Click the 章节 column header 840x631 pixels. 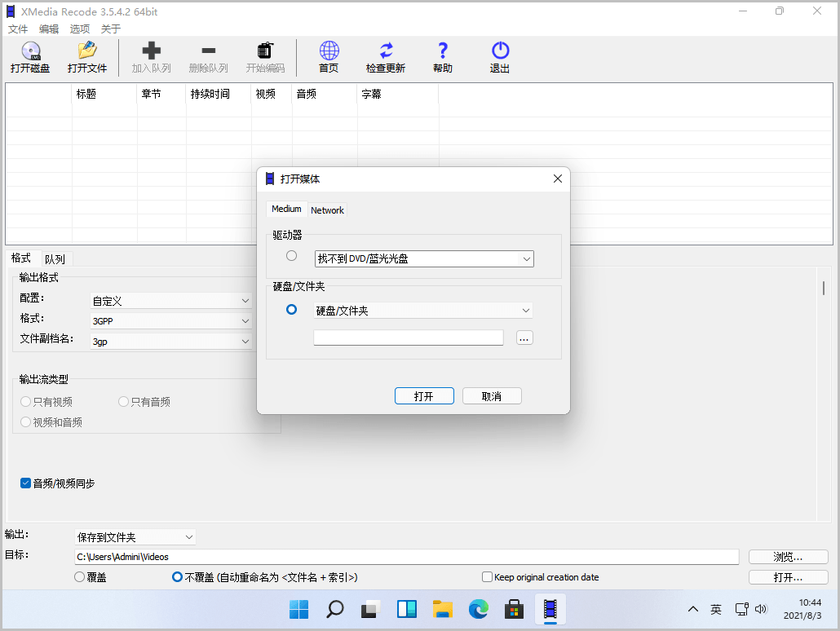click(x=161, y=95)
